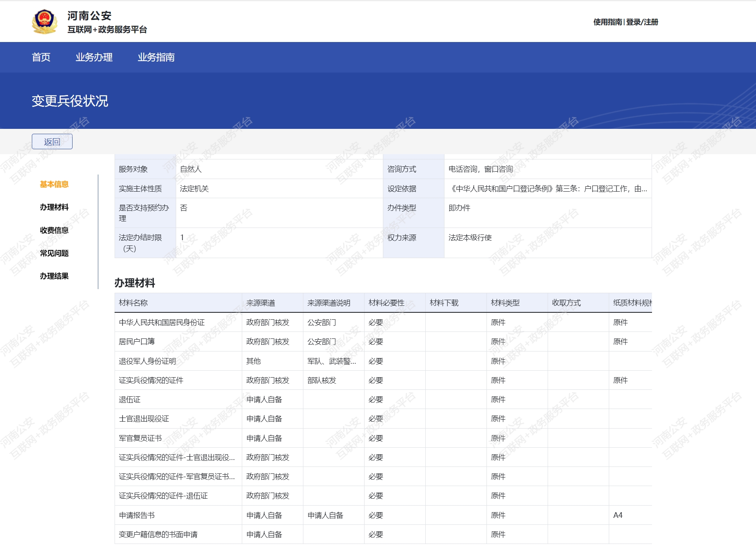The width and height of the screenshot is (756, 546).
Task: Click the 河南公安 platform title text
Action: tap(89, 15)
